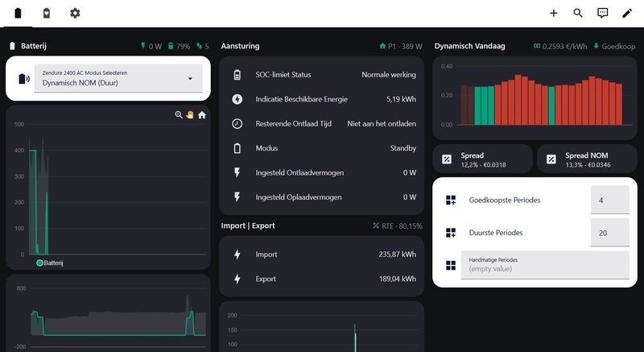This screenshot has width=644, height=352.
Task: Open the Modus Standby row
Action: point(321,148)
